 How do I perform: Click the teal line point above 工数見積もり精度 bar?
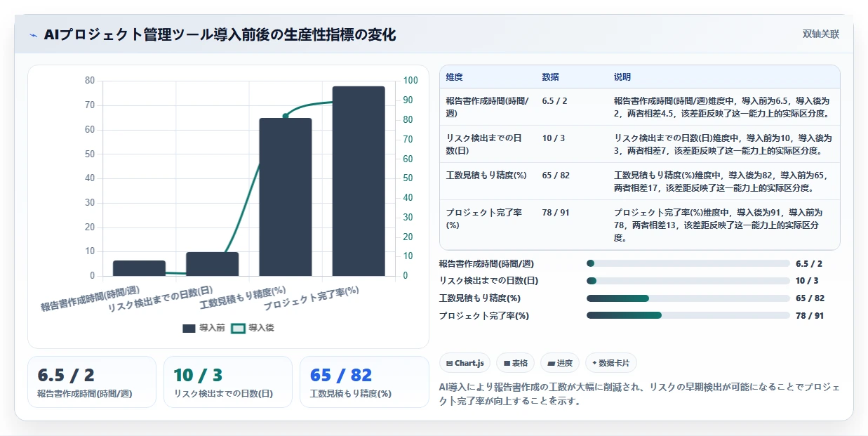tap(286, 116)
